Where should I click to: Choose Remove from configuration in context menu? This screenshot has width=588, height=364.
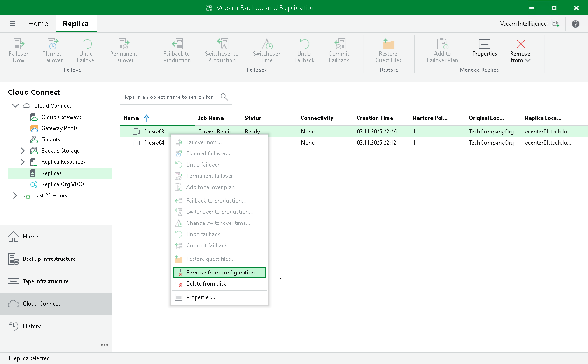220,273
